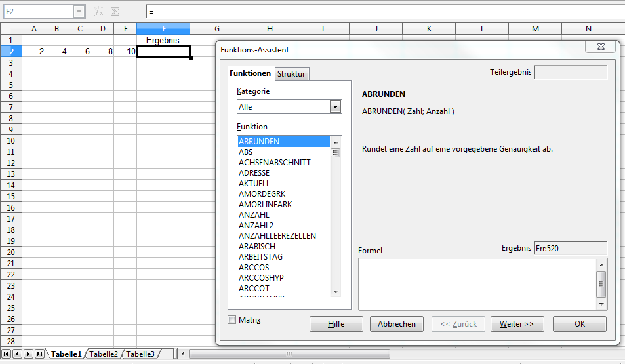Click the equals Function icon in formula bar

pos(132,12)
